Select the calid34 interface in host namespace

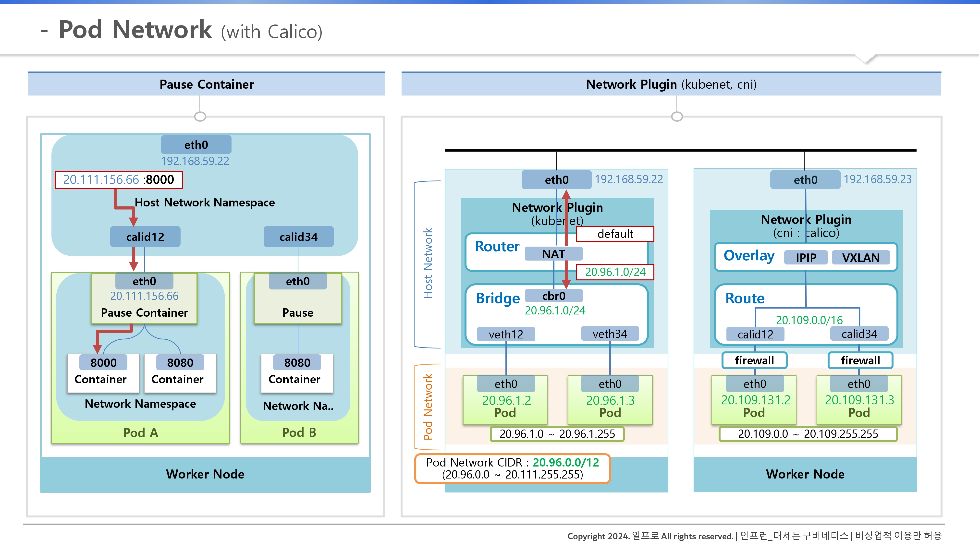tap(298, 237)
